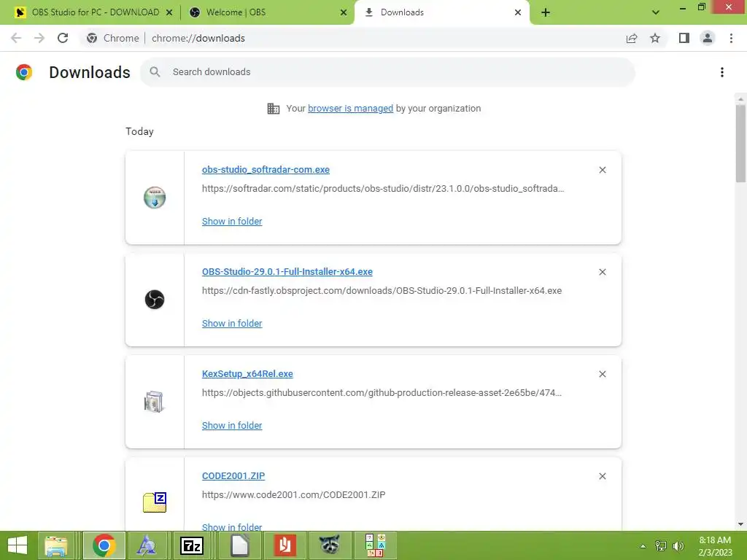Open KexSetup_x64Rel.exe download link
This screenshot has height=560, width=747.
[247, 374]
